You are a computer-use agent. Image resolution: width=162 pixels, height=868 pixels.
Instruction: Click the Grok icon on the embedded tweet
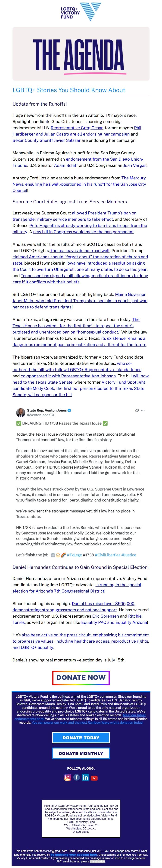(137, 410)
